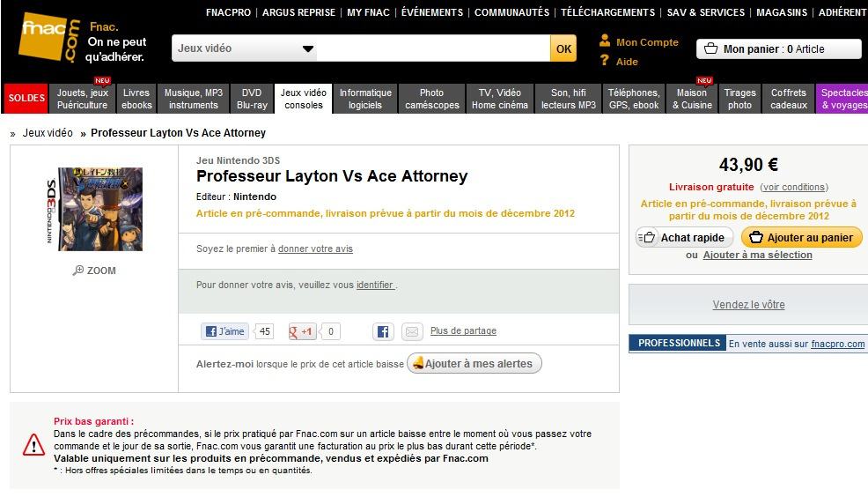868x497 pixels.
Task: Click the 'donner votre avis' link
Action: [x=315, y=248]
